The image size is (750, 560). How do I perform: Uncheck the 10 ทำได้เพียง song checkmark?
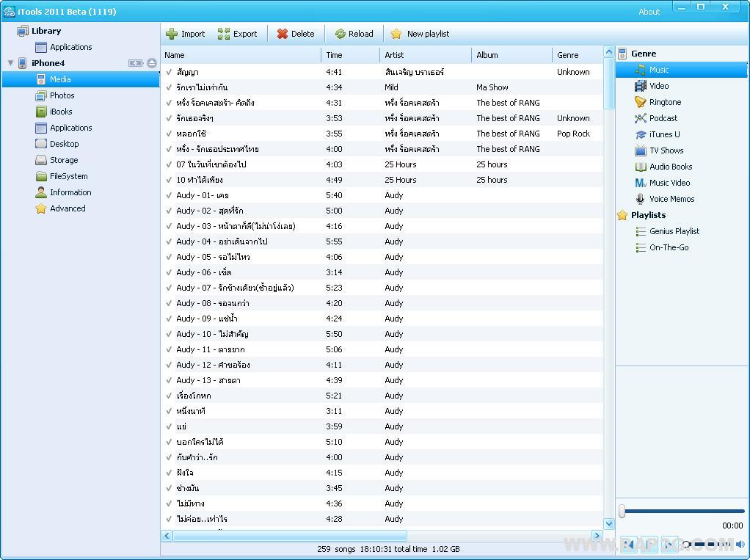[169, 180]
